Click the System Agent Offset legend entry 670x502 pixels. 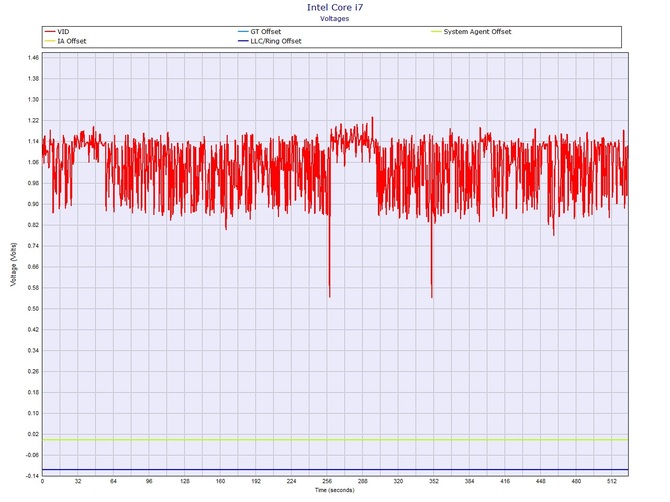(471, 32)
